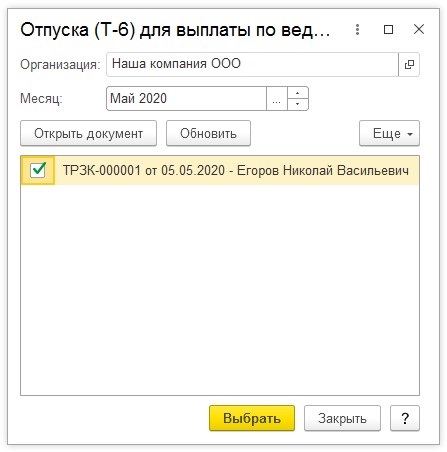Decrease month with the down spinner arrow
The height and width of the screenshot is (452, 447).
298,104
